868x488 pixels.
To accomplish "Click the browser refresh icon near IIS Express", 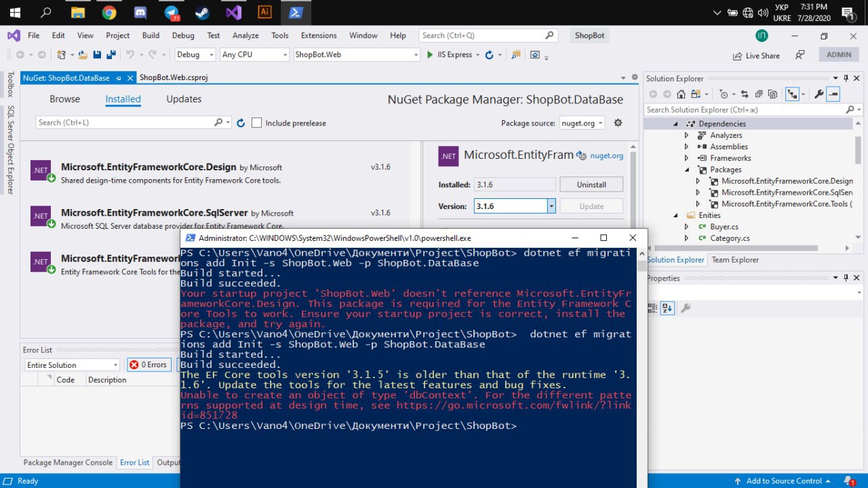I will tap(490, 54).
